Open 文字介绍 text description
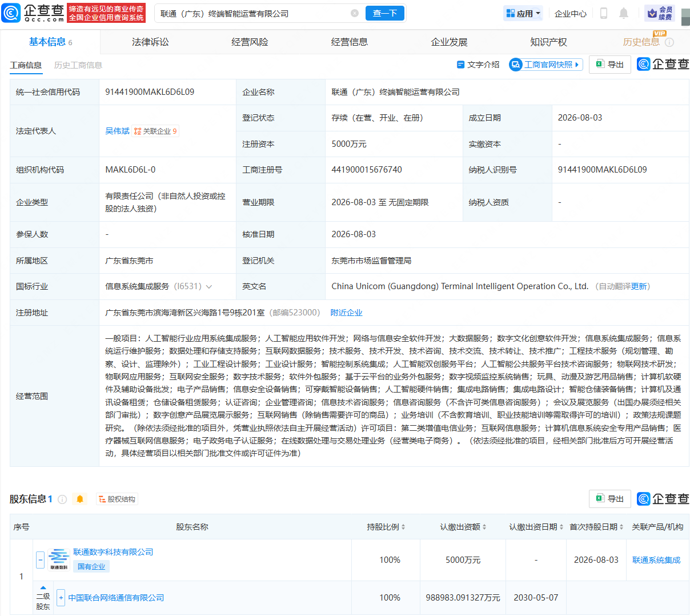 [x=478, y=65]
